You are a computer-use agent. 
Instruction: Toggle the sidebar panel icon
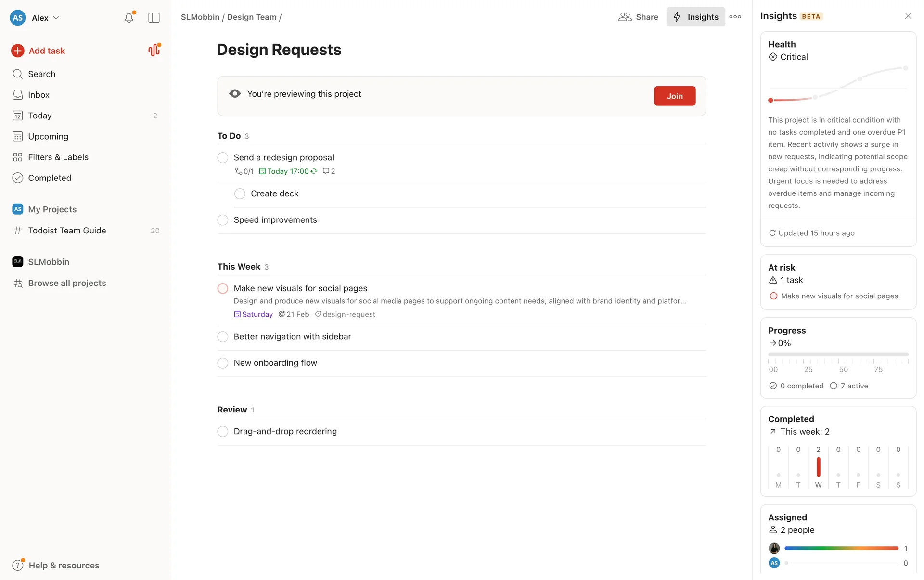pyautogui.click(x=154, y=18)
